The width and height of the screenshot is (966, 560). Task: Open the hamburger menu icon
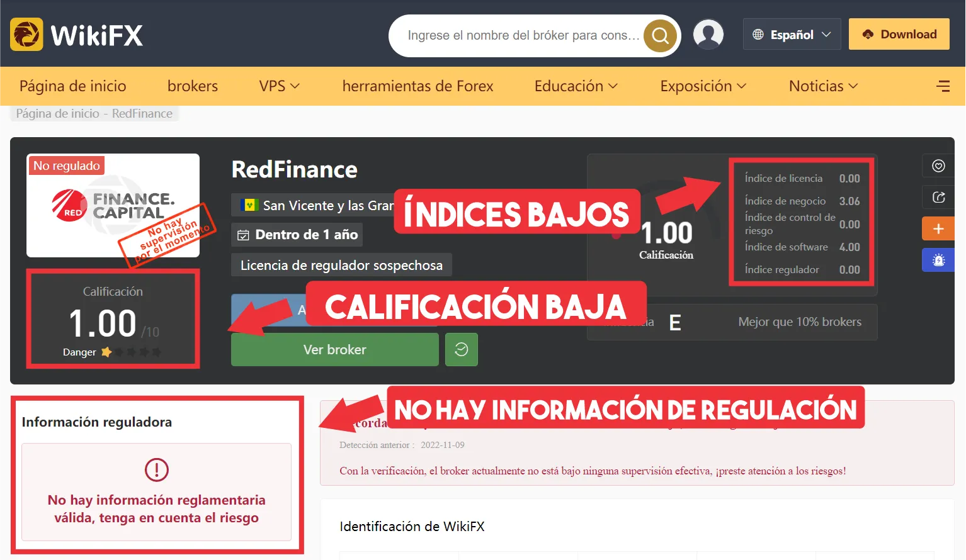click(x=943, y=86)
